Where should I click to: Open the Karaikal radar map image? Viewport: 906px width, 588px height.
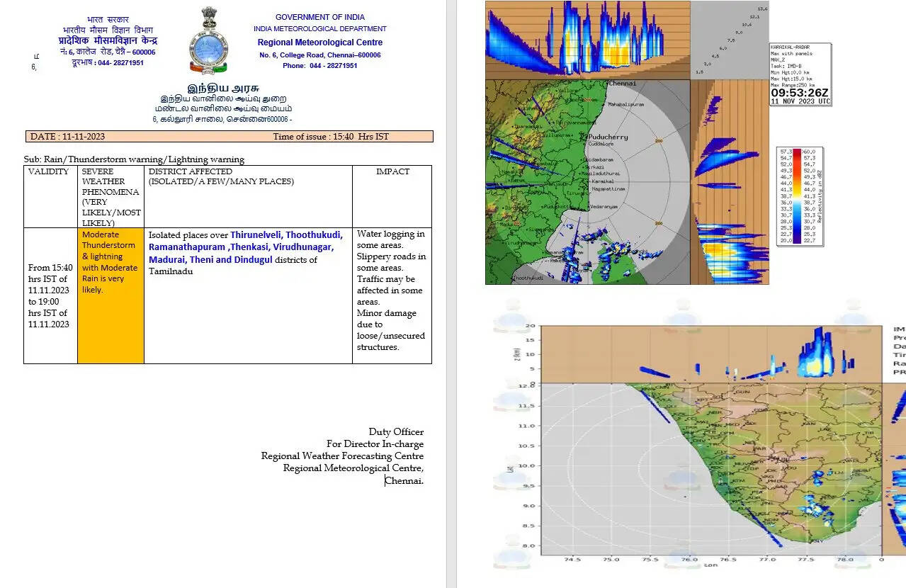pyautogui.click(x=587, y=181)
